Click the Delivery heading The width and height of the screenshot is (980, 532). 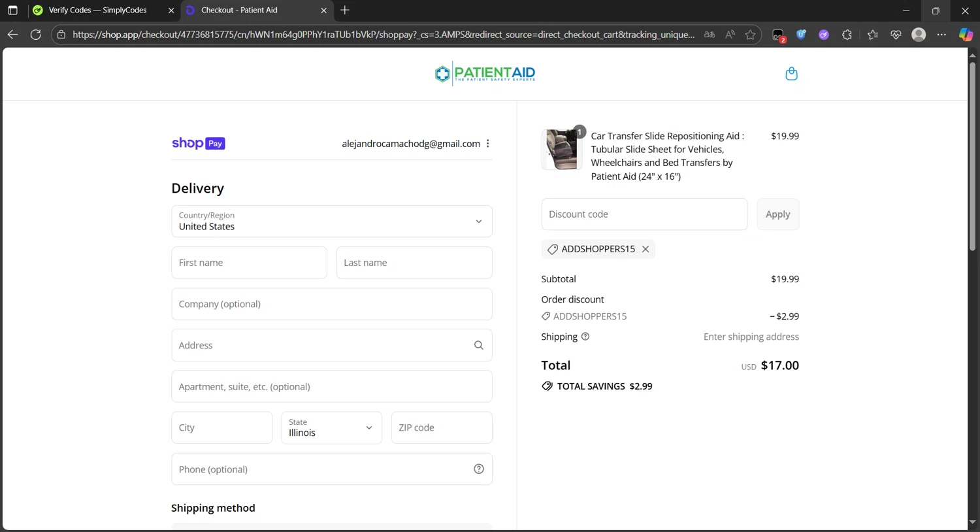(x=197, y=188)
